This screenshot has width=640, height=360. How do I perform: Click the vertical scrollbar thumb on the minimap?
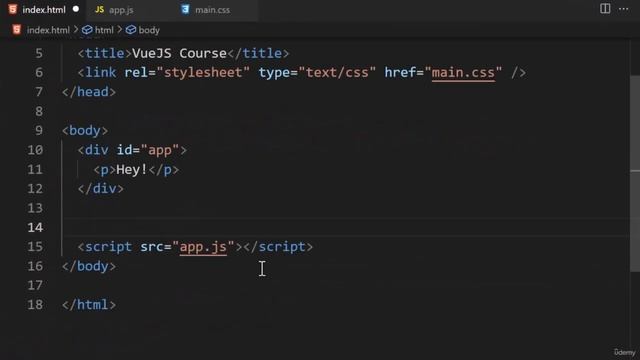pos(635,173)
